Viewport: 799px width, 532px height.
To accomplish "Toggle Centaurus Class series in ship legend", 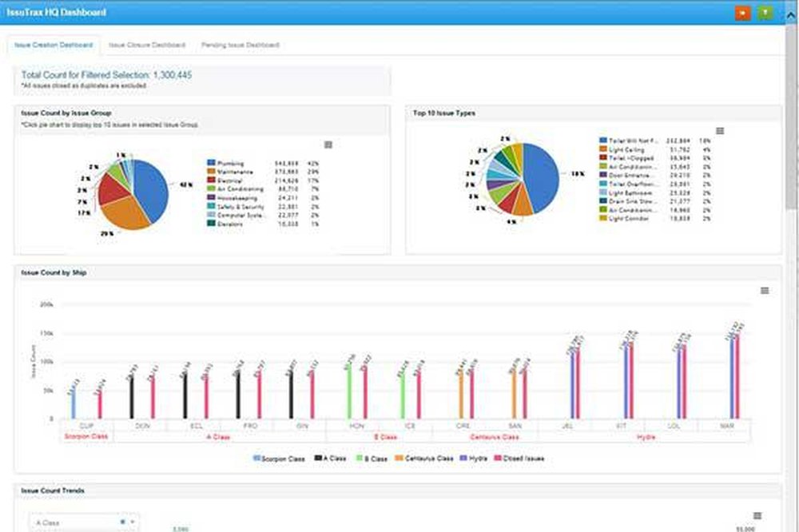I will [x=424, y=459].
